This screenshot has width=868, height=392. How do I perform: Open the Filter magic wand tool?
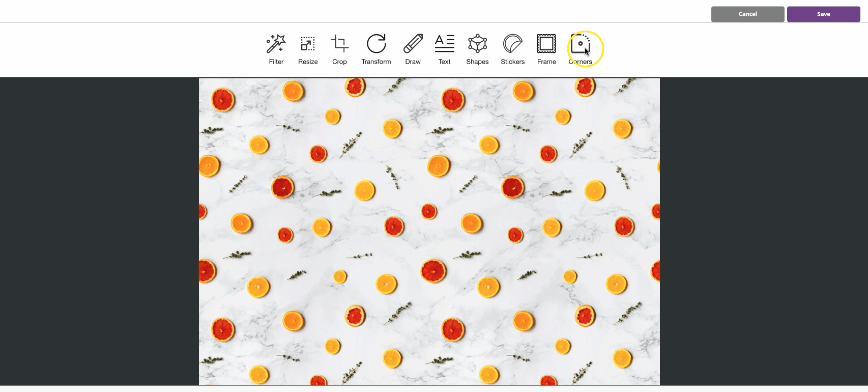tap(276, 49)
